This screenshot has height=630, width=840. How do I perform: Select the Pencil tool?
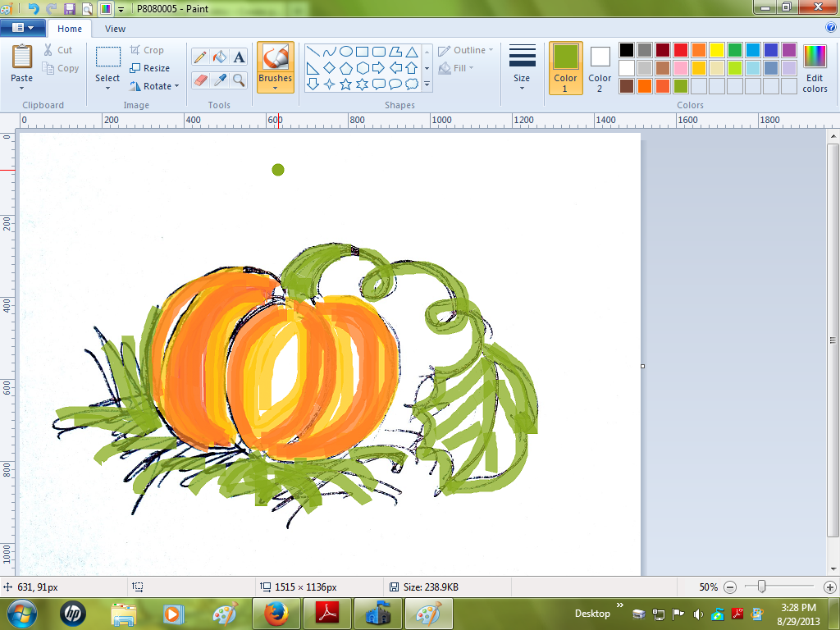point(201,56)
